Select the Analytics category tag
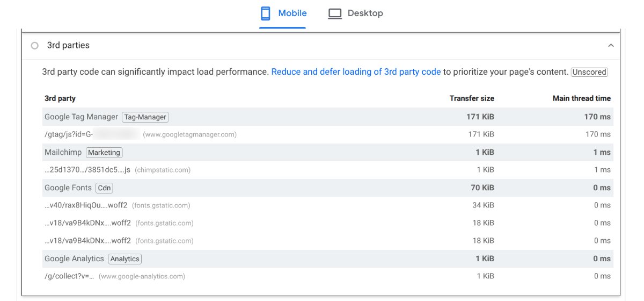Screen dimensions: 644x301 [x=125, y=259]
